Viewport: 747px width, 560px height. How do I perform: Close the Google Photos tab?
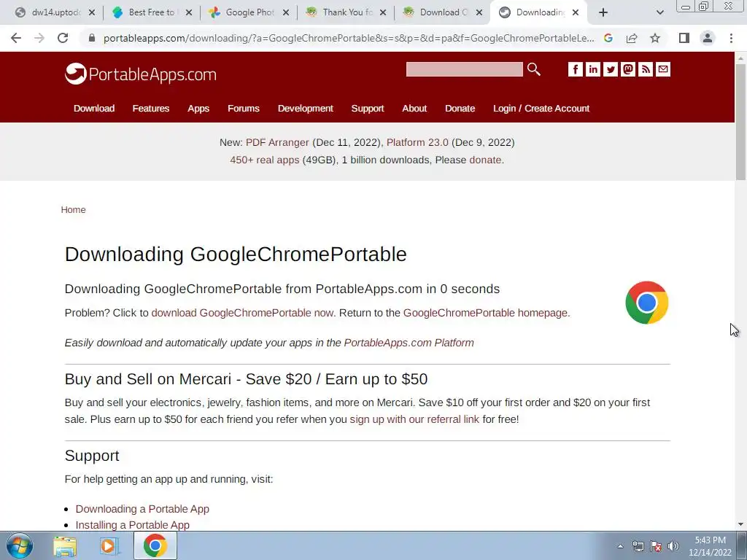(286, 12)
